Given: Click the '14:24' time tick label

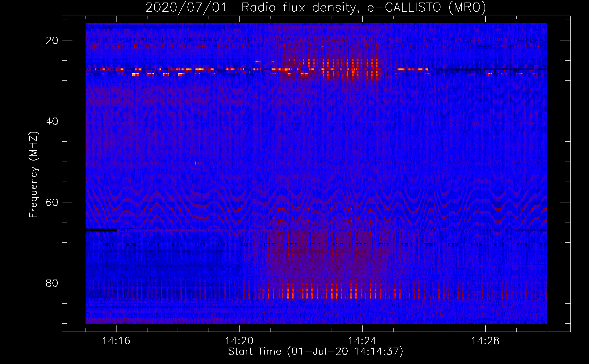Looking at the screenshot, I should click(362, 341).
